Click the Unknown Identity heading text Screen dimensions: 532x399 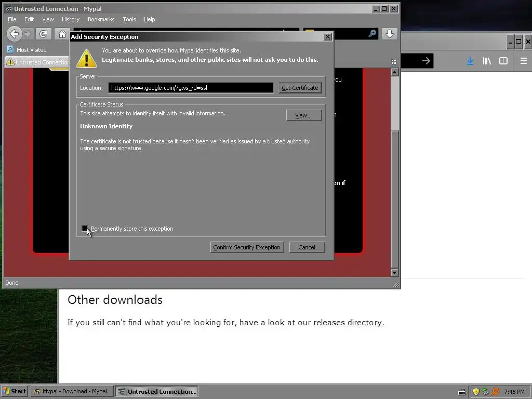(x=106, y=126)
